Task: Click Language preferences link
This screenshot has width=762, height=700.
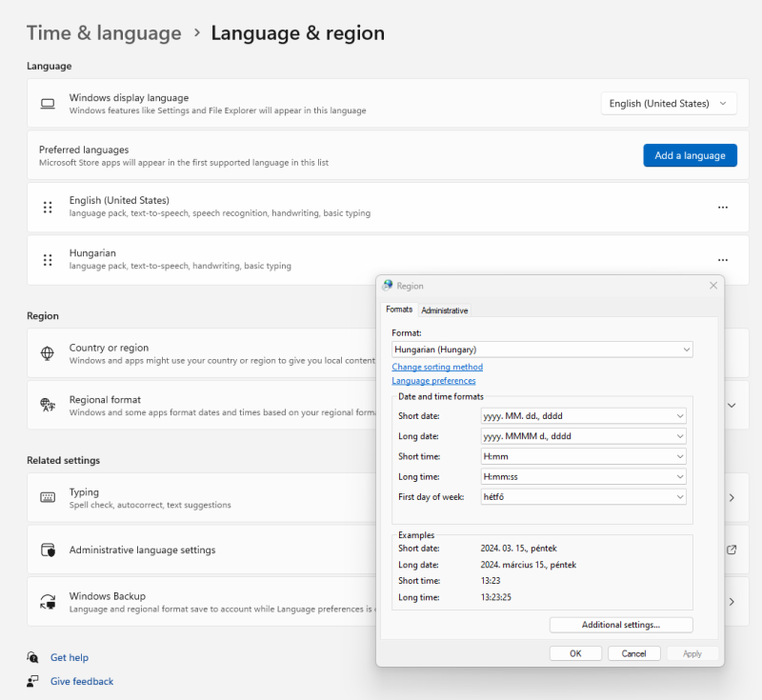Action: [x=433, y=380]
